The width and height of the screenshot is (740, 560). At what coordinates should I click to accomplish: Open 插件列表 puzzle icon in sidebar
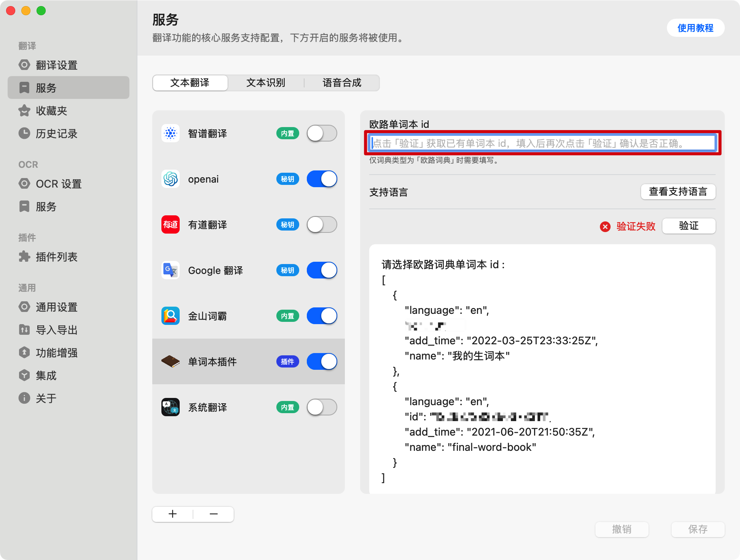tap(24, 256)
